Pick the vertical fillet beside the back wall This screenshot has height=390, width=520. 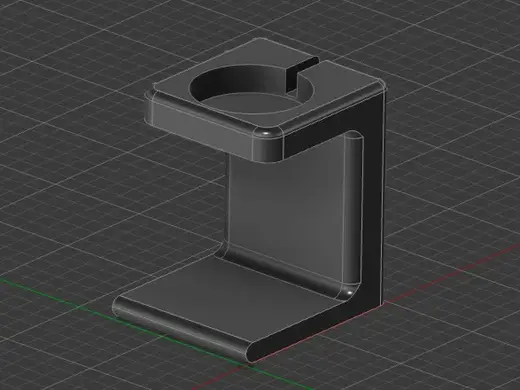[x=353, y=210]
